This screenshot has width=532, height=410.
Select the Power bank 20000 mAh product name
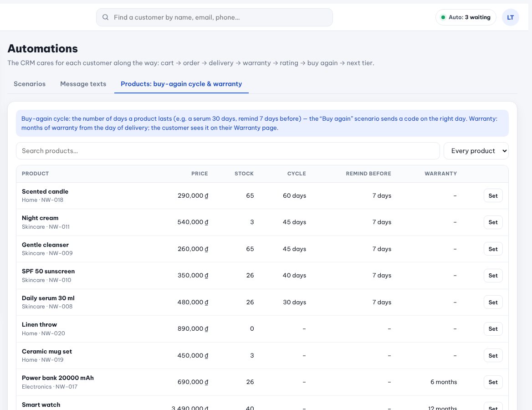(58, 378)
